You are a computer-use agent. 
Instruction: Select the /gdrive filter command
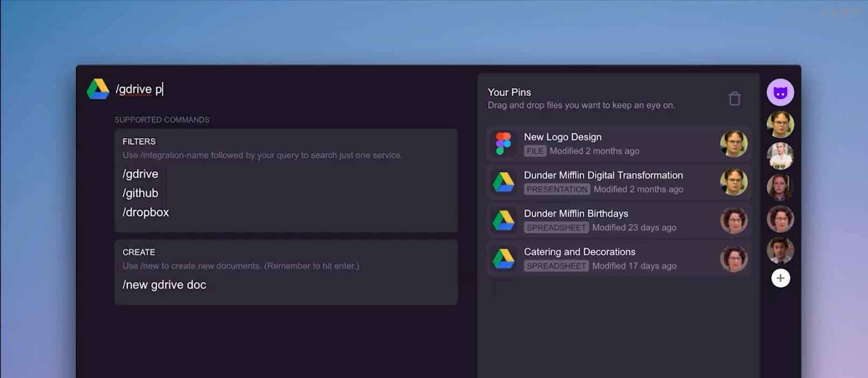click(x=140, y=174)
